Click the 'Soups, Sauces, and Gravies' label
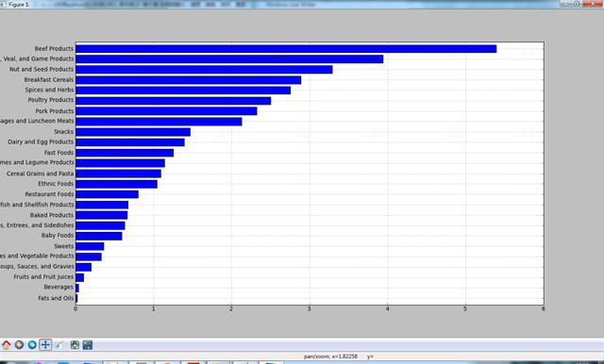 click(37, 266)
